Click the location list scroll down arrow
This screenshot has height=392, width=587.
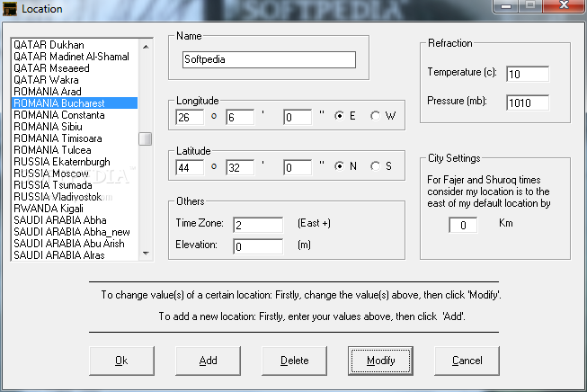coord(146,254)
